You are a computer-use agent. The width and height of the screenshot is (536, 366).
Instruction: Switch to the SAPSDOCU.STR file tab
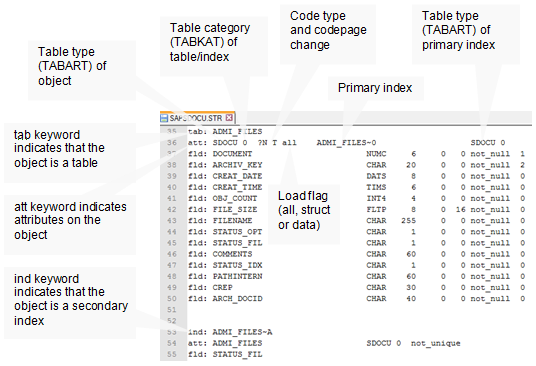pos(197,118)
